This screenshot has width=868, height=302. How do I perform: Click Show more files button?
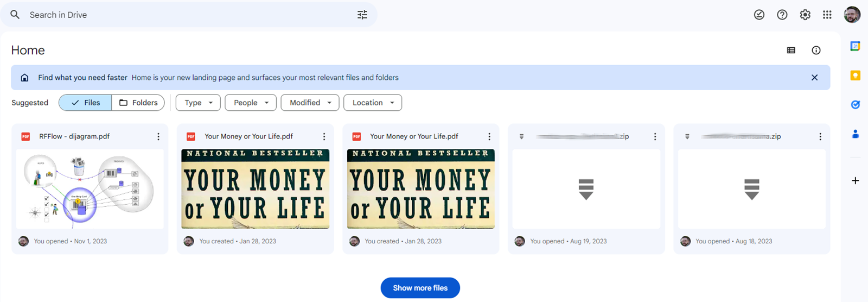click(420, 288)
